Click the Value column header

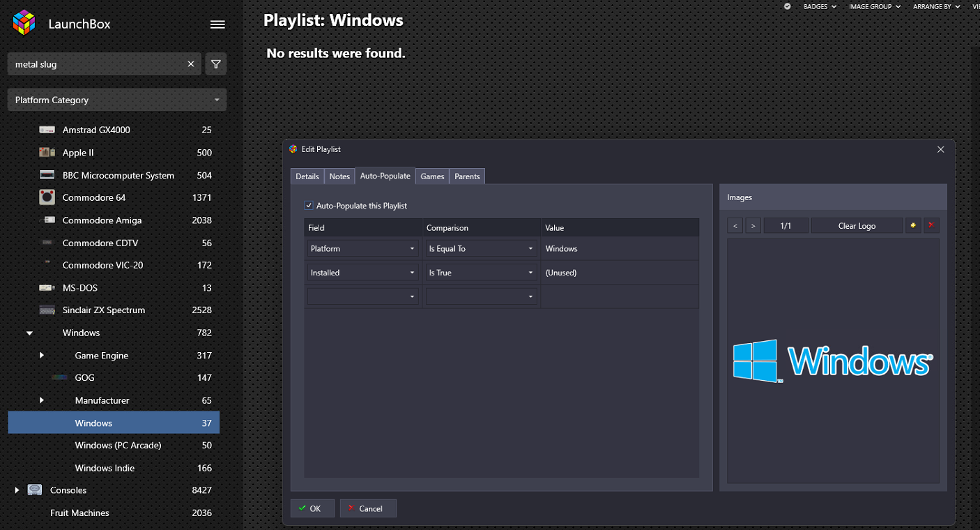tap(620, 227)
